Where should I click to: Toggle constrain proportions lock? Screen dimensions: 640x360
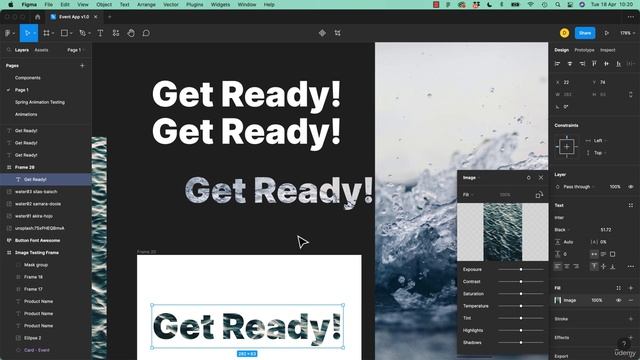tap(631, 94)
